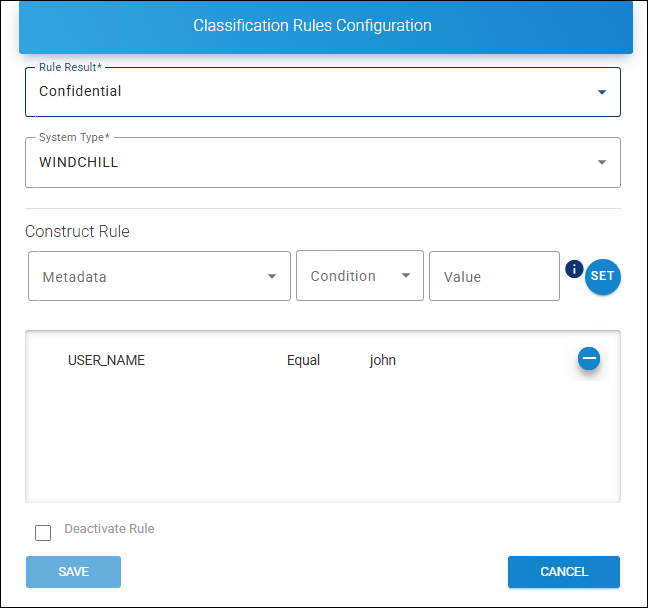648x608 pixels.
Task: Click the Classification Rules Configuration header
Action: pyautogui.click(x=312, y=26)
